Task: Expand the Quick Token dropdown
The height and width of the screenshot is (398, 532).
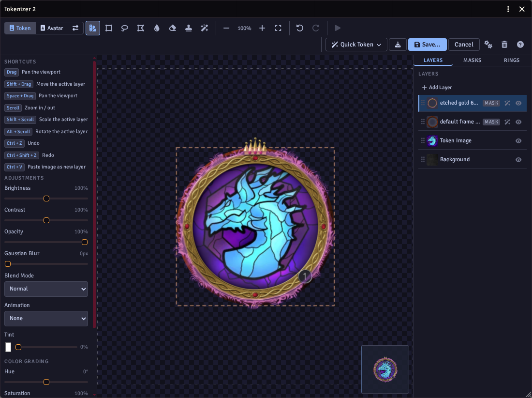Action: 356,45
